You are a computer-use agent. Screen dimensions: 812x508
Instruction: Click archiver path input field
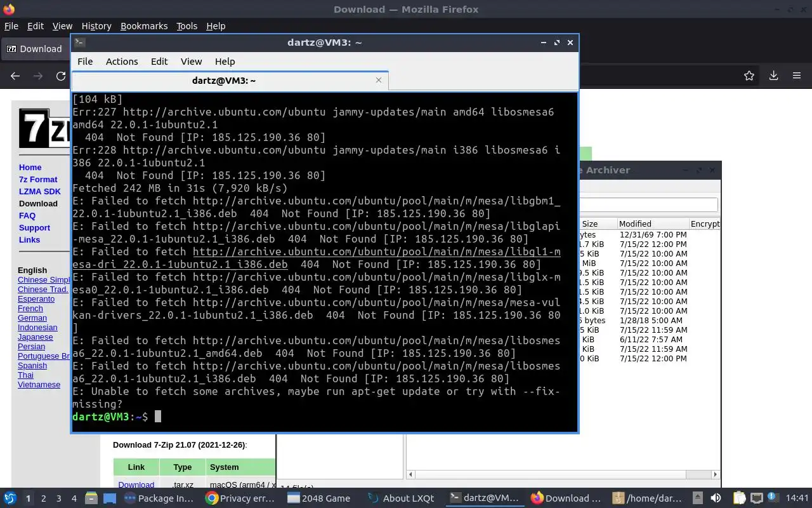pos(648,204)
